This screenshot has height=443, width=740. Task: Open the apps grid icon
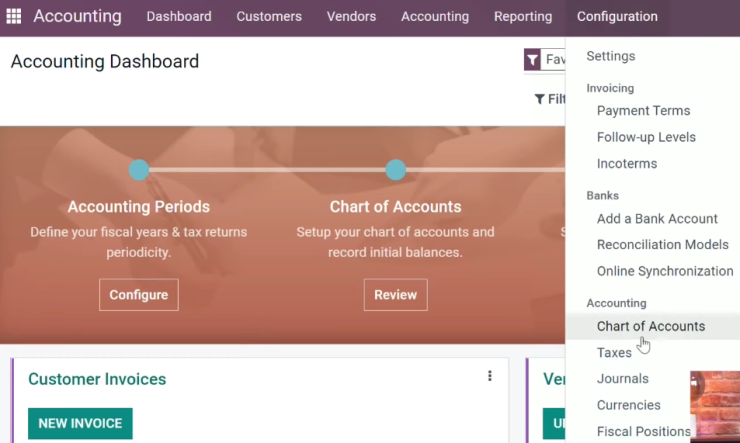[x=14, y=16]
